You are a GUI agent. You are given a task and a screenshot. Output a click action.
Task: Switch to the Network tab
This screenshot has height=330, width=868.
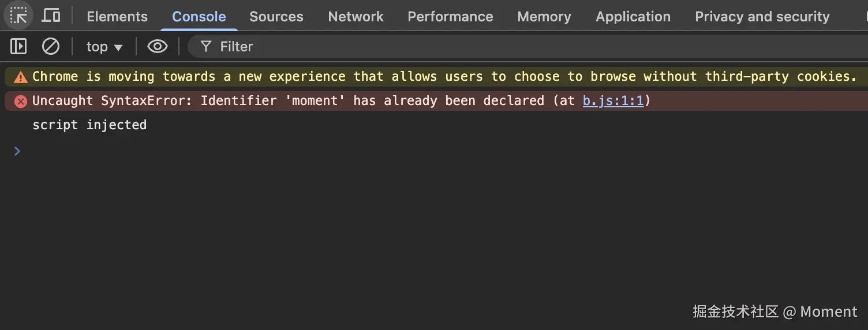[x=356, y=17]
